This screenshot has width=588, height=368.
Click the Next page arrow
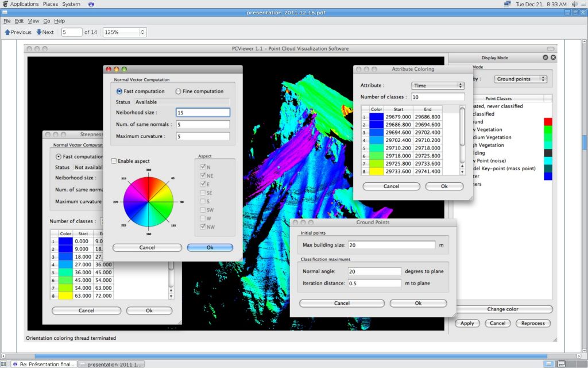coord(45,32)
